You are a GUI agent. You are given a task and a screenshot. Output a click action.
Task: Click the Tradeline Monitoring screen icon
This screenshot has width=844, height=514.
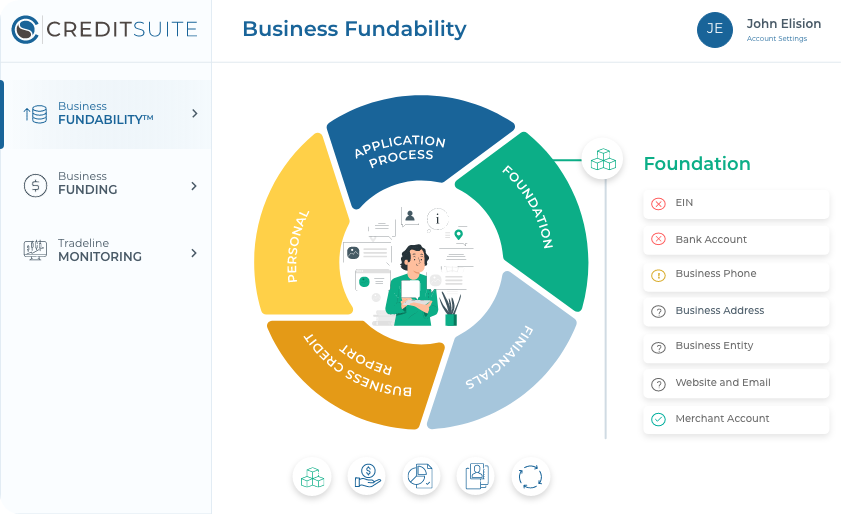click(x=35, y=250)
